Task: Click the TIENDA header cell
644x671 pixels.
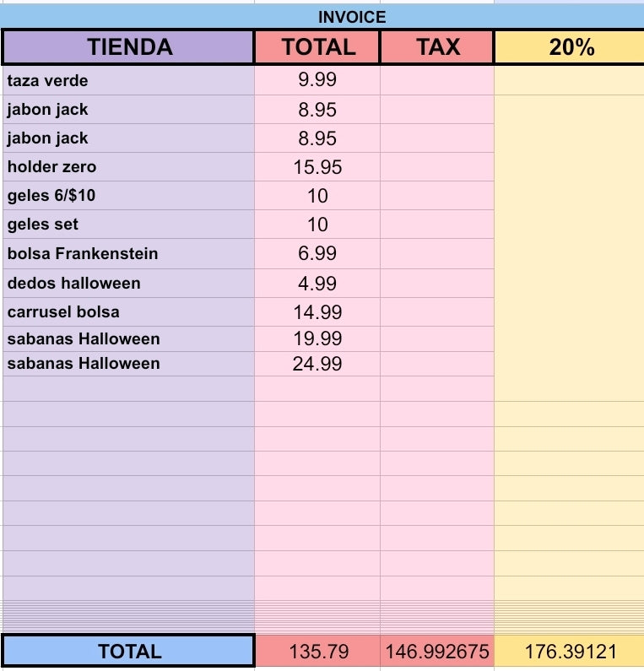Action: pyautogui.click(x=128, y=47)
